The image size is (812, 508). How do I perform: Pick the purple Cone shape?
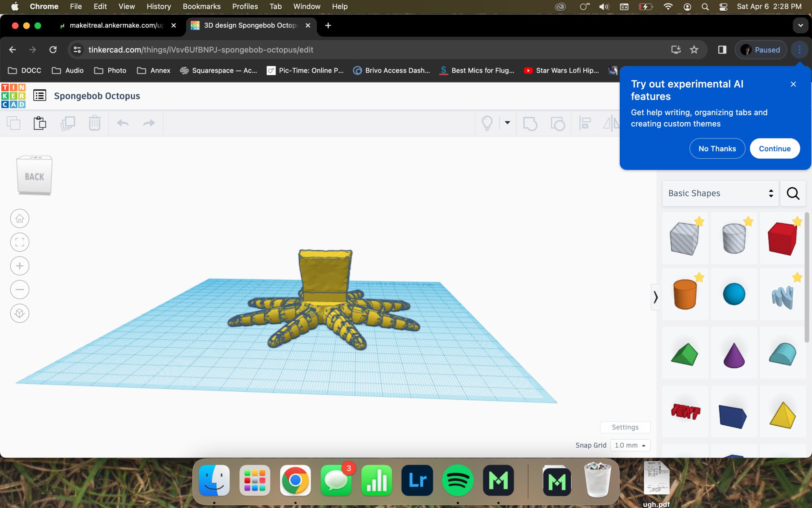tap(733, 355)
